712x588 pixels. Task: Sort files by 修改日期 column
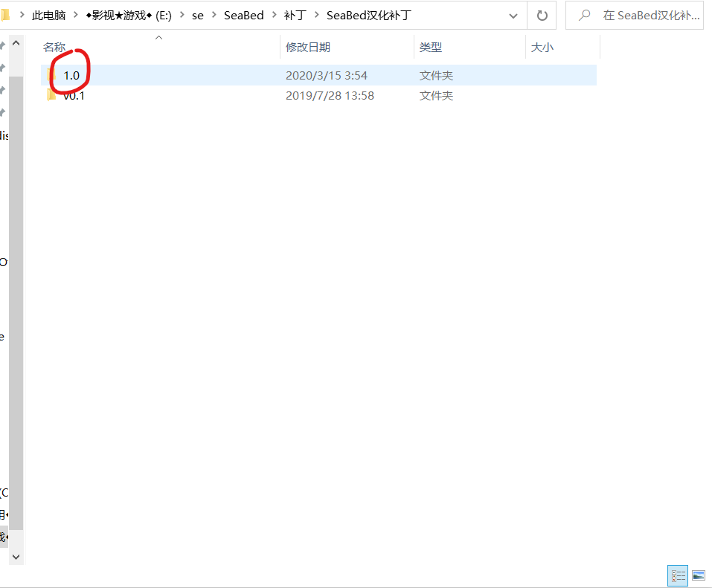coord(308,47)
